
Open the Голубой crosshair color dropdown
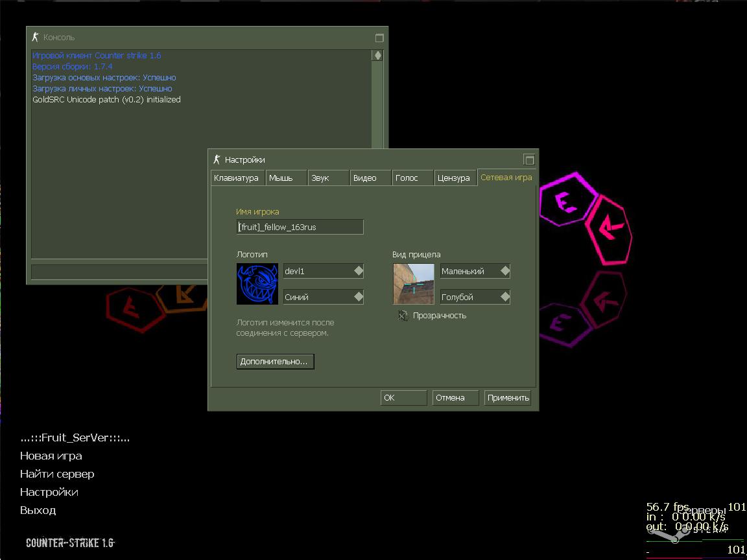click(x=475, y=297)
